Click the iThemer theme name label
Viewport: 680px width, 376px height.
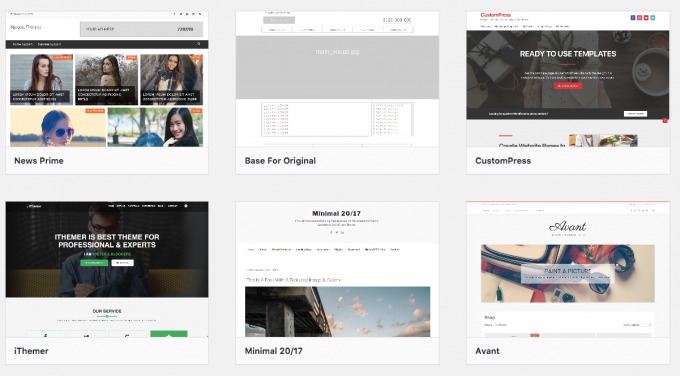[31, 351]
